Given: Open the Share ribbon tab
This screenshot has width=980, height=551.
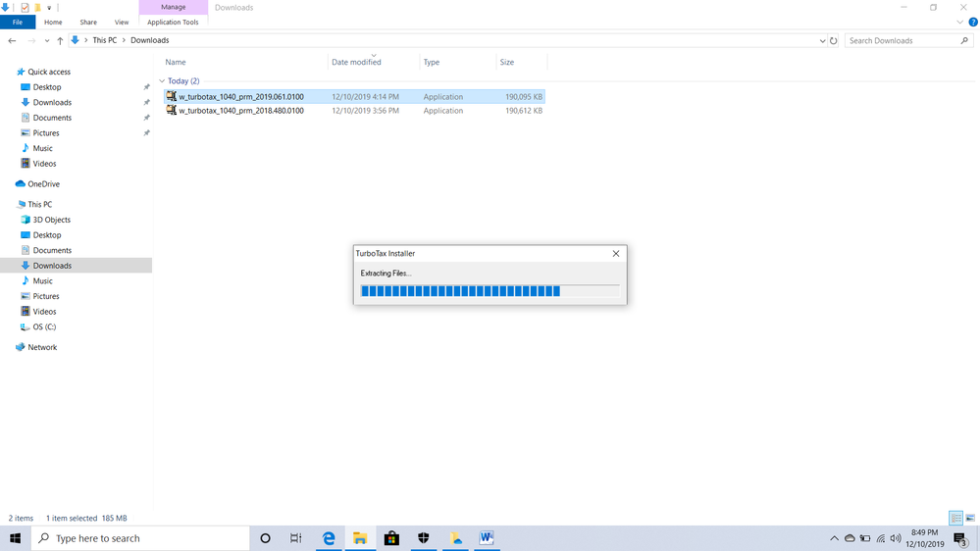Looking at the screenshot, I should (x=88, y=22).
